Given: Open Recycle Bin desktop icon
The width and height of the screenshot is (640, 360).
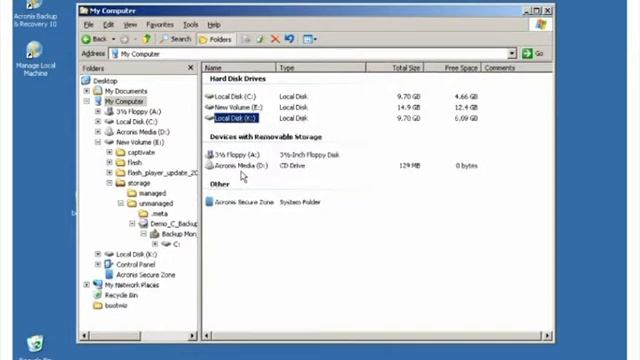Looking at the screenshot, I should click(x=35, y=347).
